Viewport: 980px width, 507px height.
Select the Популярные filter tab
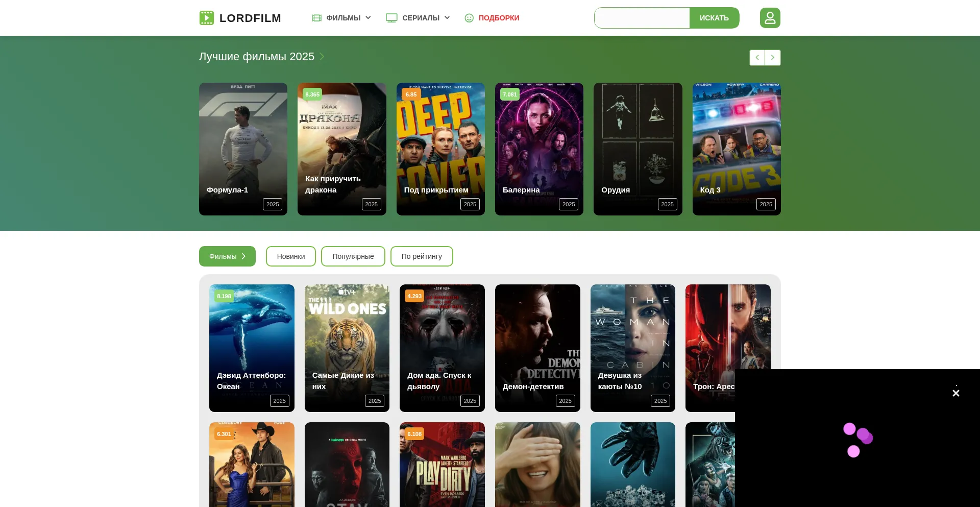(353, 256)
